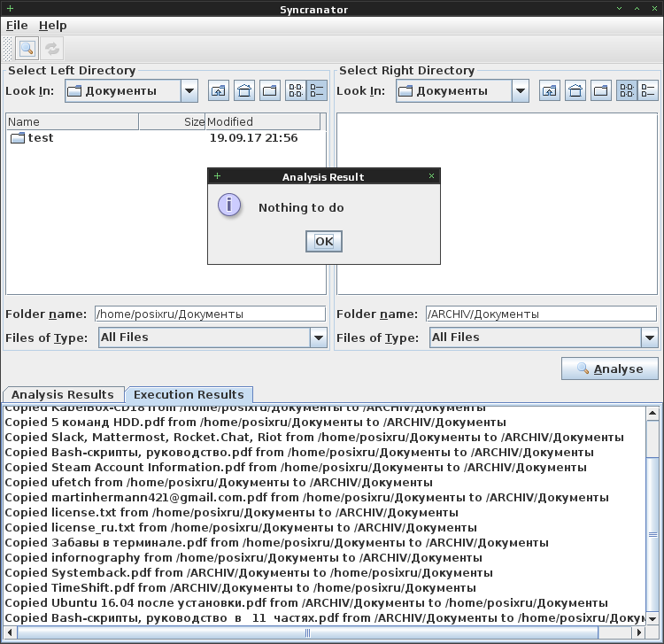Click the 'Copied TimeShift.pdf' log line

click(x=240, y=588)
